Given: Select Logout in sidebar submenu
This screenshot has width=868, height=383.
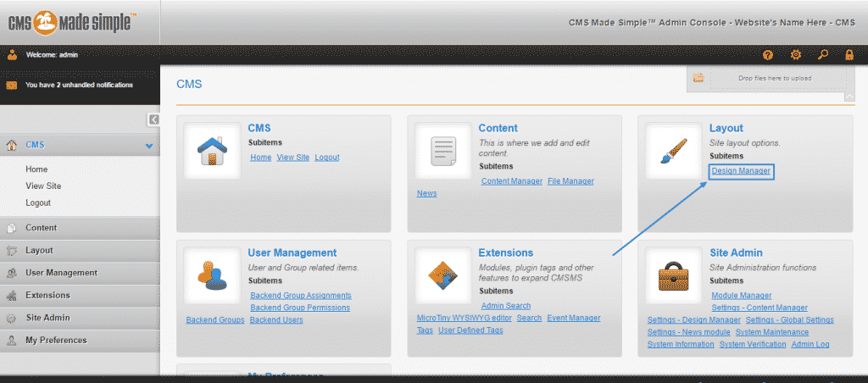Looking at the screenshot, I should pos(38,203).
